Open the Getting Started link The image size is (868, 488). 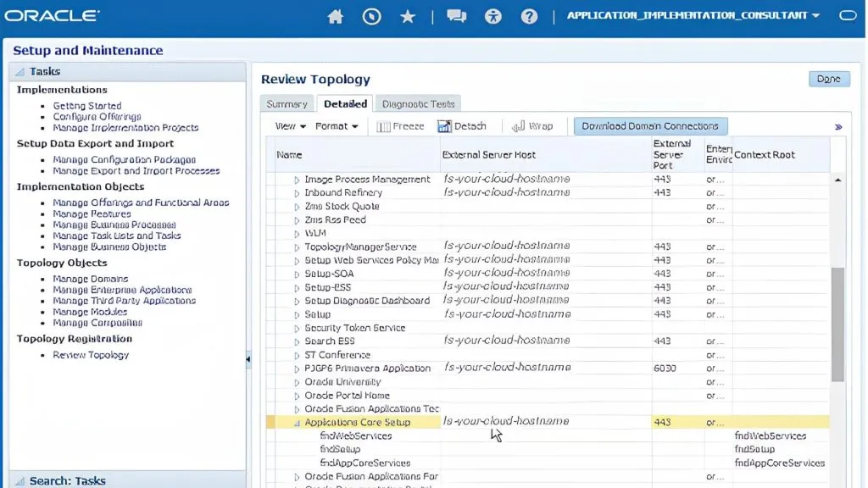point(87,106)
